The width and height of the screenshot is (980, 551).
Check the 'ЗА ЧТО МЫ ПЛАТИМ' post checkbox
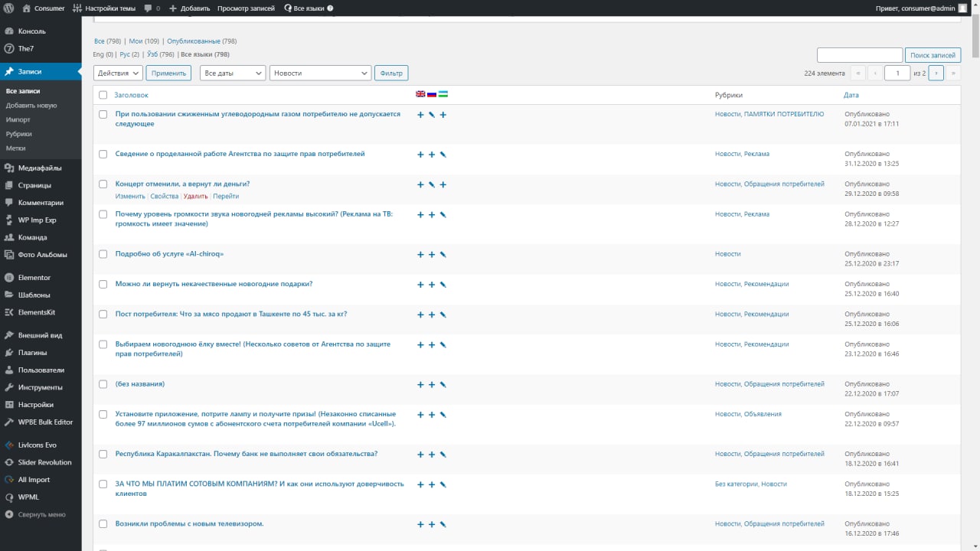[x=103, y=484]
